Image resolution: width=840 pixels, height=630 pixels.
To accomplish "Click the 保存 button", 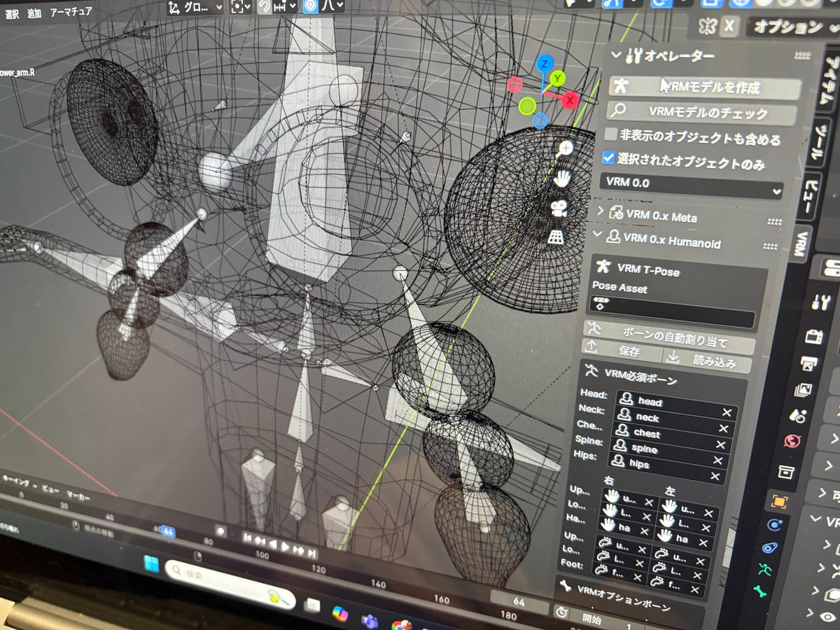I will point(622,349).
